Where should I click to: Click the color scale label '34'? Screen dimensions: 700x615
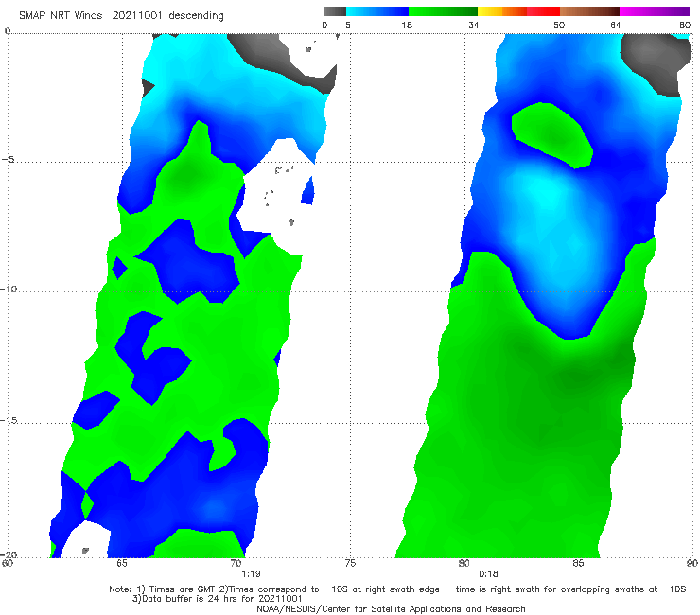pyautogui.click(x=474, y=26)
